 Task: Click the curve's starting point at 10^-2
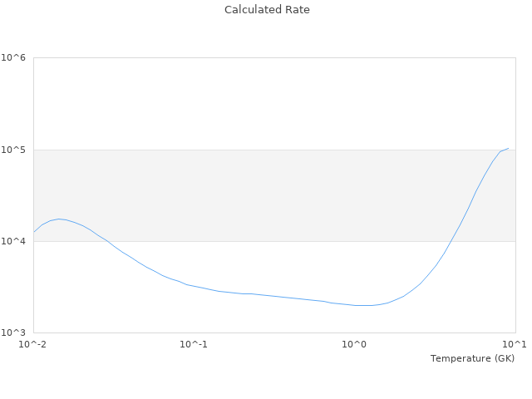click(34, 232)
